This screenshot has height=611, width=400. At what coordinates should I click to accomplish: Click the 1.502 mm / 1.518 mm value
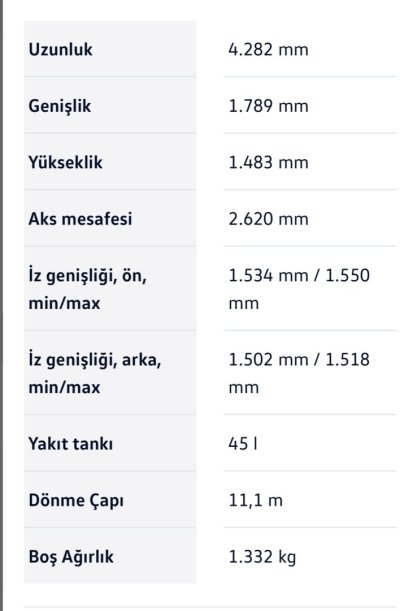coord(299,373)
